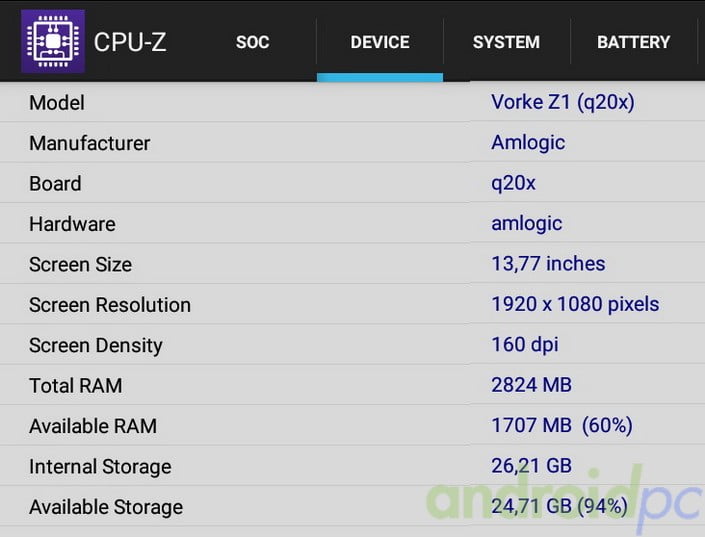Screen dimensions: 705x537
Task: Tap the Manufacturer row label
Action: [90, 143]
